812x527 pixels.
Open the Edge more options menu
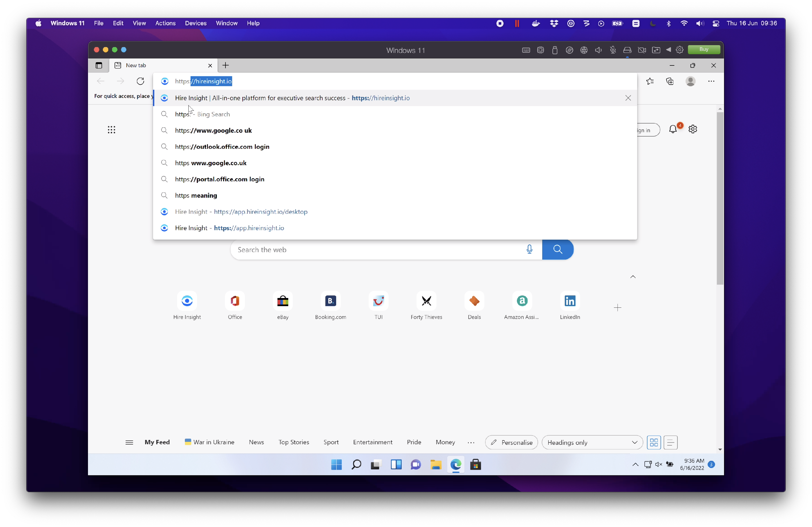[711, 81]
